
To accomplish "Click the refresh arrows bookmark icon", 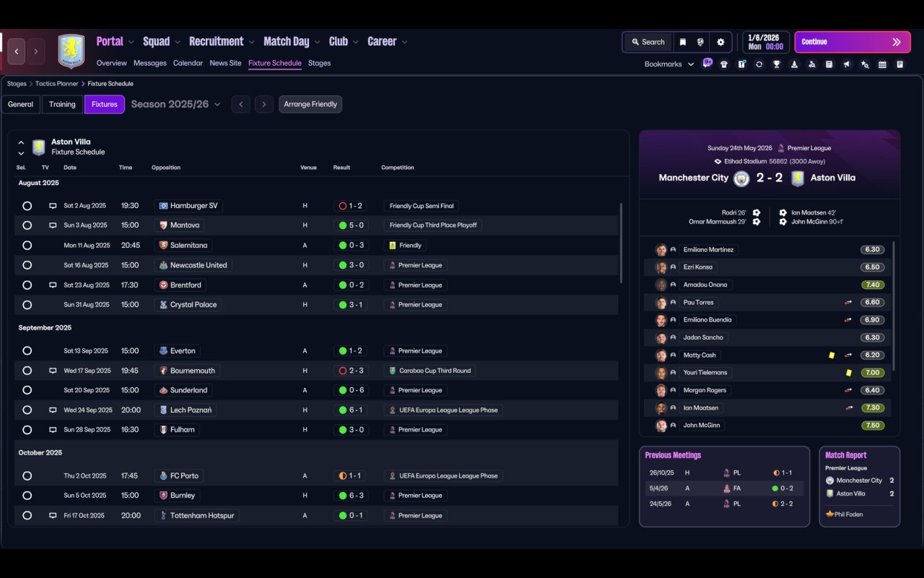I will click(x=759, y=64).
